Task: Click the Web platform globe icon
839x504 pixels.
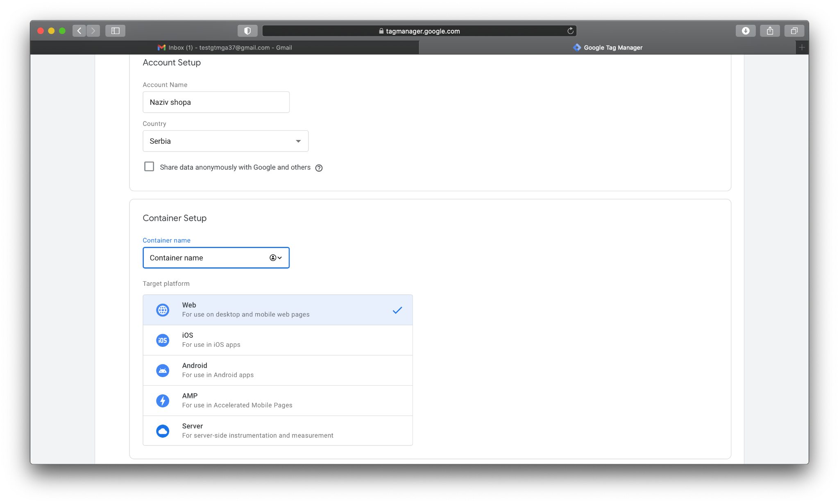Action: coord(163,310)
